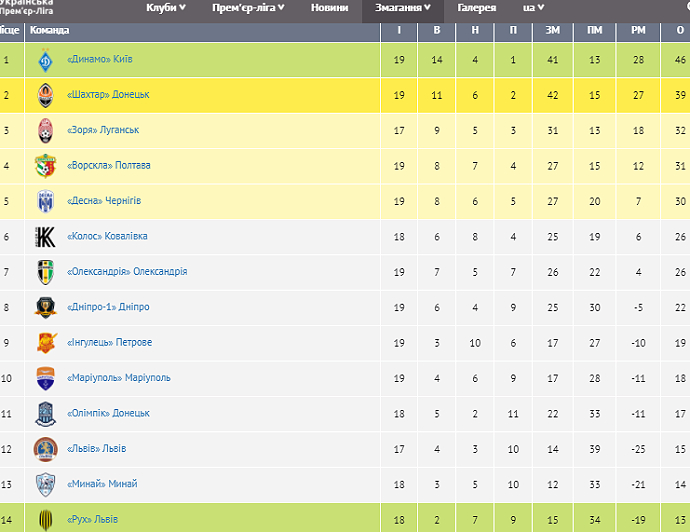Open the «Львів» Львів team link
The height and width of the screenshot is (532, 690).
96,449
